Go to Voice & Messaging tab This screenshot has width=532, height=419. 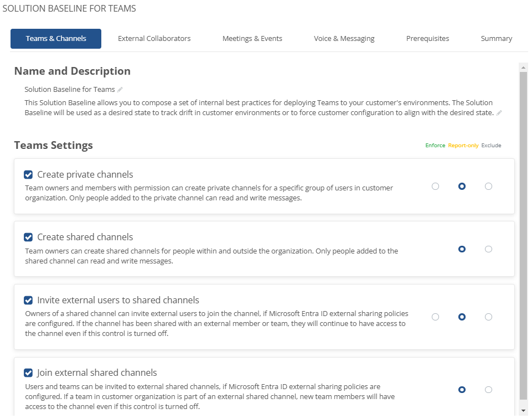344,38
